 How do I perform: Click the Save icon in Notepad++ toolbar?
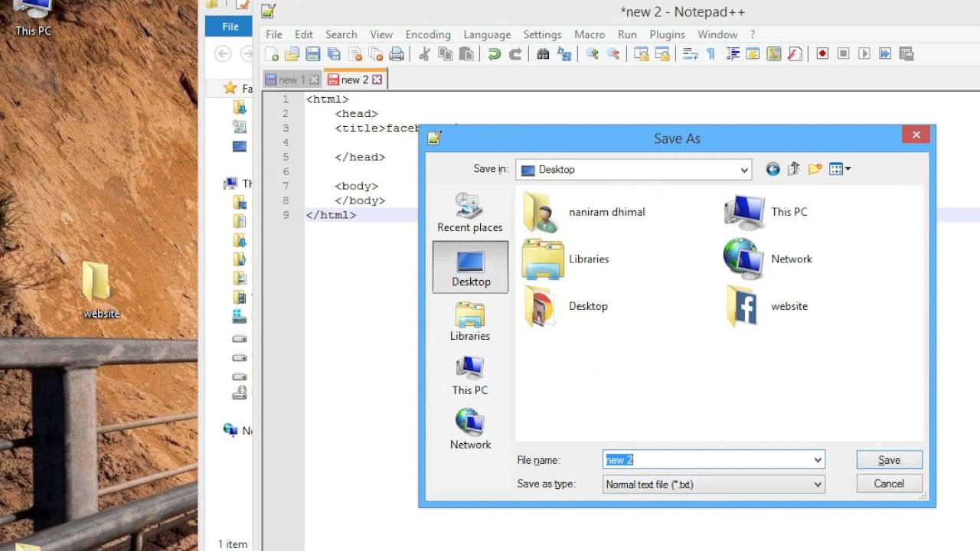[312, 54]
